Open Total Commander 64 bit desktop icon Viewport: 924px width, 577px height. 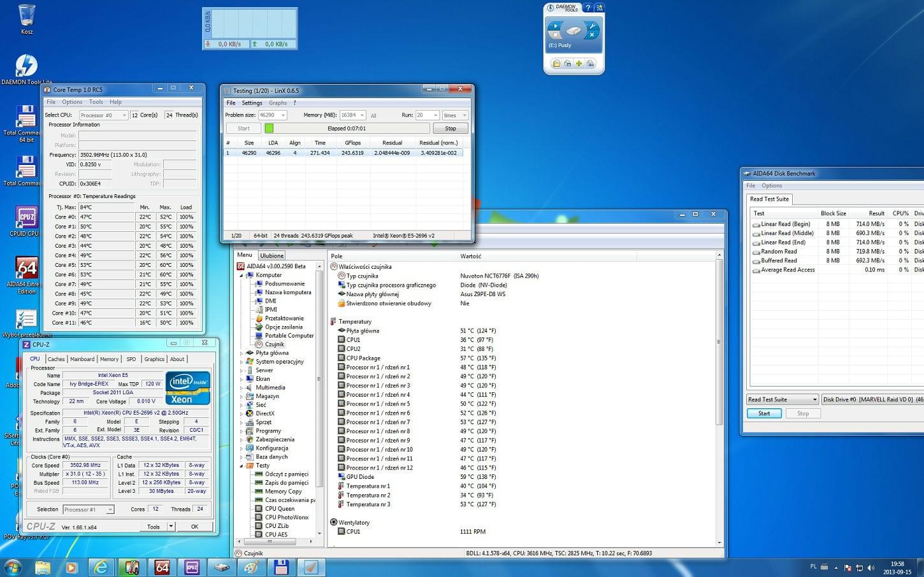coord(26,123)
